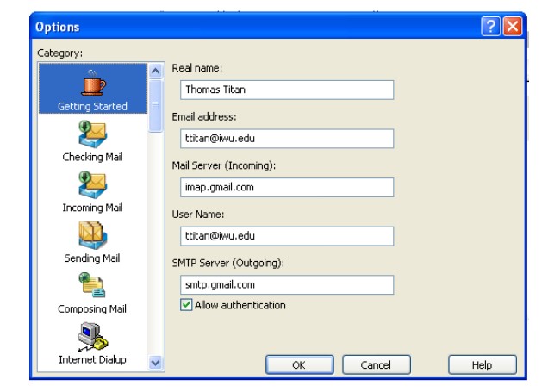Open the Composing Mail category icon

(92, 285)
